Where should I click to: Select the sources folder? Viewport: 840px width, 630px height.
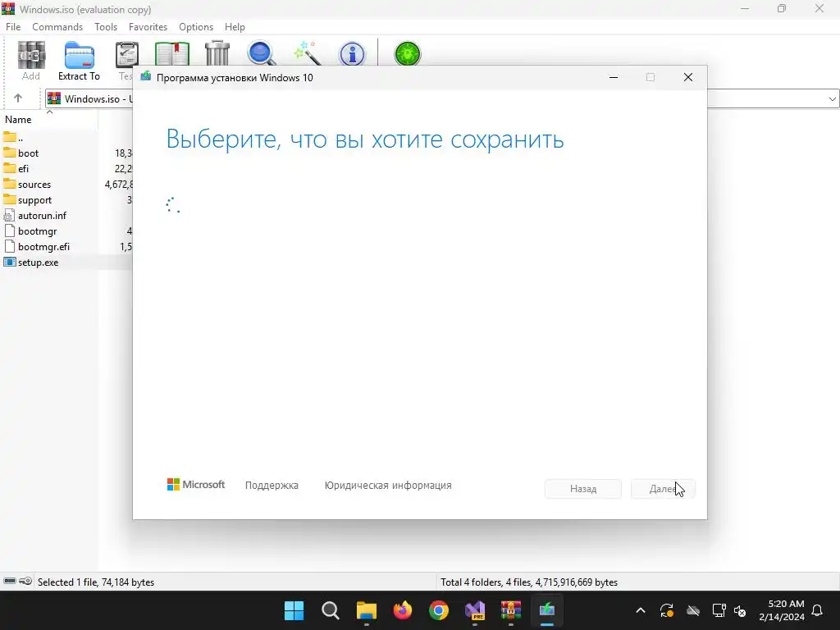[x=34, y=185]
